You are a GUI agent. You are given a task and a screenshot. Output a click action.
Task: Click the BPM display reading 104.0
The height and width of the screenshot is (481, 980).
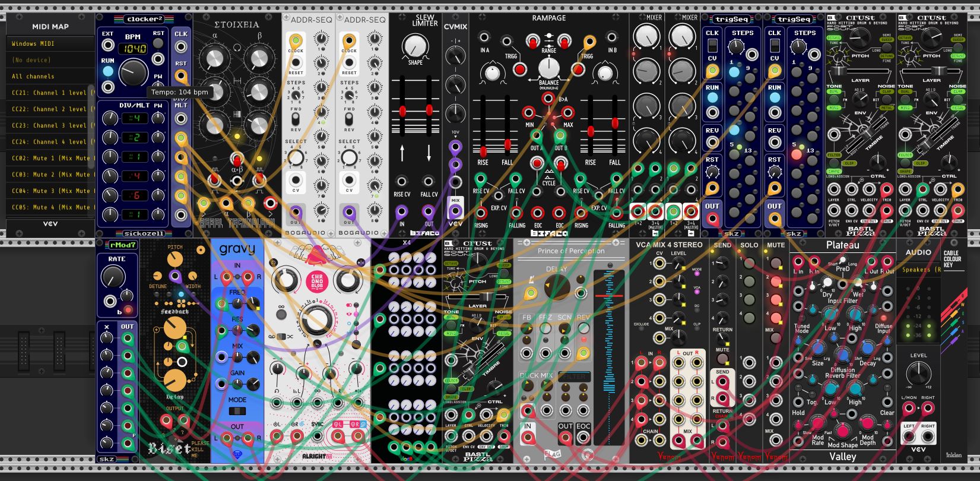point(132,49)
